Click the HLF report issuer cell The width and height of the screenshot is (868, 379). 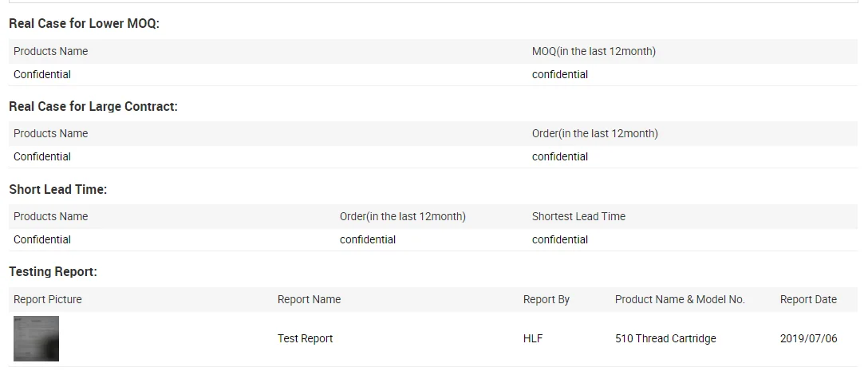[533, 338]
